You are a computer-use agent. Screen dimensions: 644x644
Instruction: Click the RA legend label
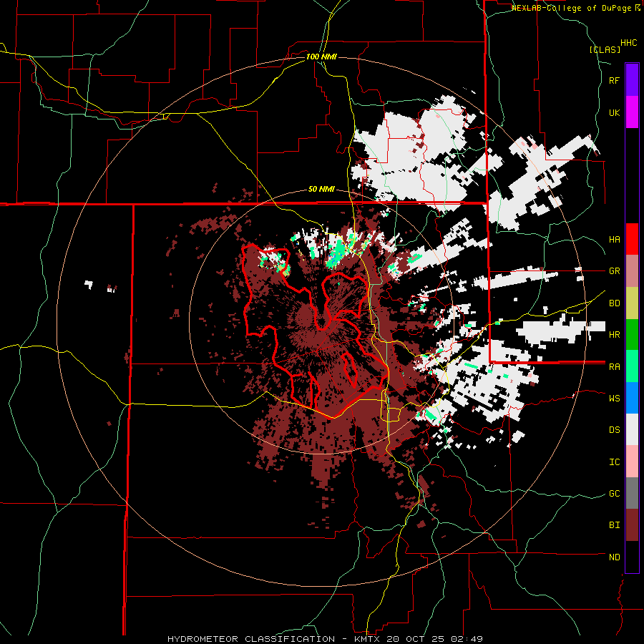(x=614, y=367)
